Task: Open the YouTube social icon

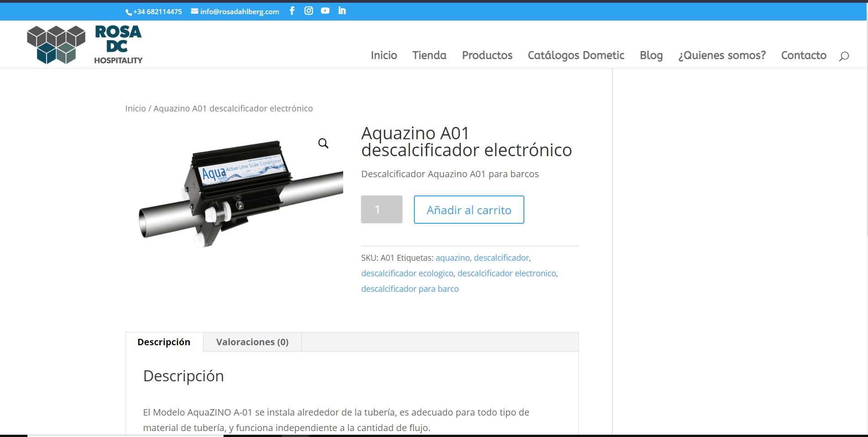Action: coord(325,11)
